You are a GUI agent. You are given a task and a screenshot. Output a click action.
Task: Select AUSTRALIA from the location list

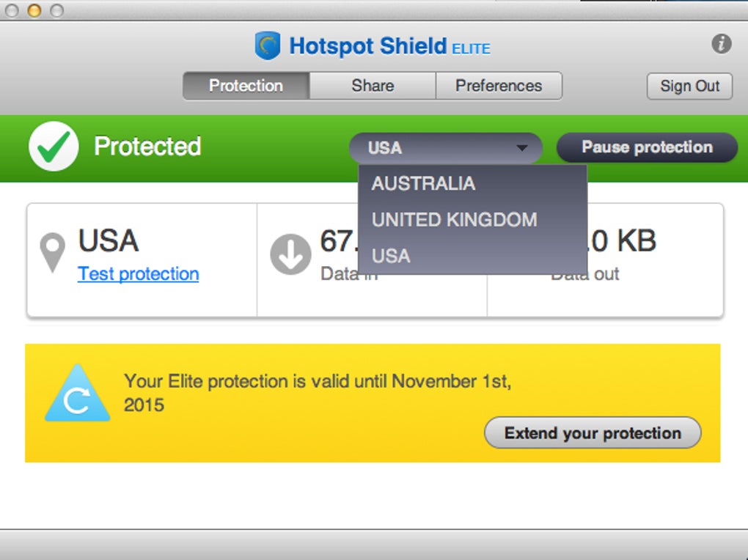[x=423, y=183]
